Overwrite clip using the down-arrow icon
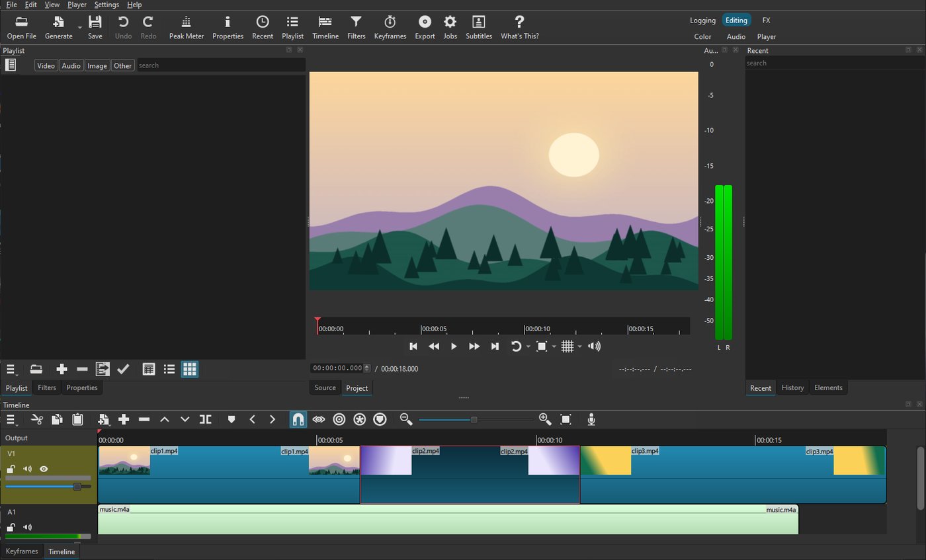The image size is (926, 560). tap(185, 419)
